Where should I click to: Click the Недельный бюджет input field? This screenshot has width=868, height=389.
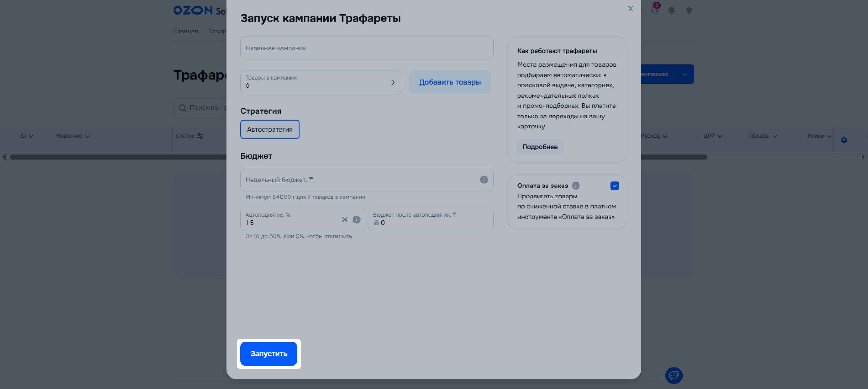tap(367, 180)
